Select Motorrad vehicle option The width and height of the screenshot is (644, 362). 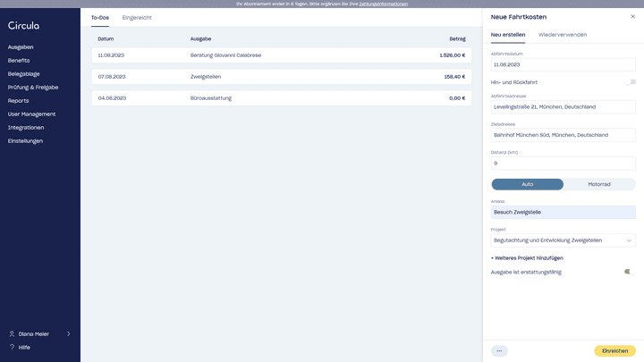pyautogui.click(x=599, y=184)
